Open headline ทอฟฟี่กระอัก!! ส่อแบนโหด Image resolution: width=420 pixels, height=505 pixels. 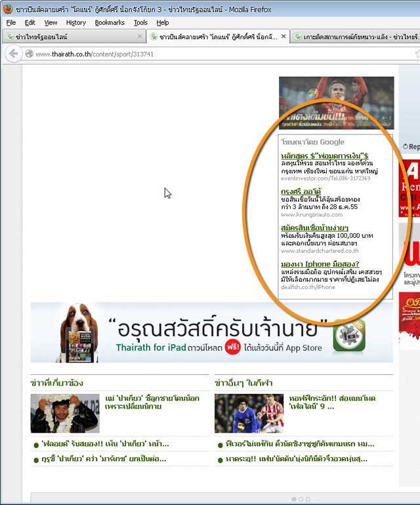[332, 402]
